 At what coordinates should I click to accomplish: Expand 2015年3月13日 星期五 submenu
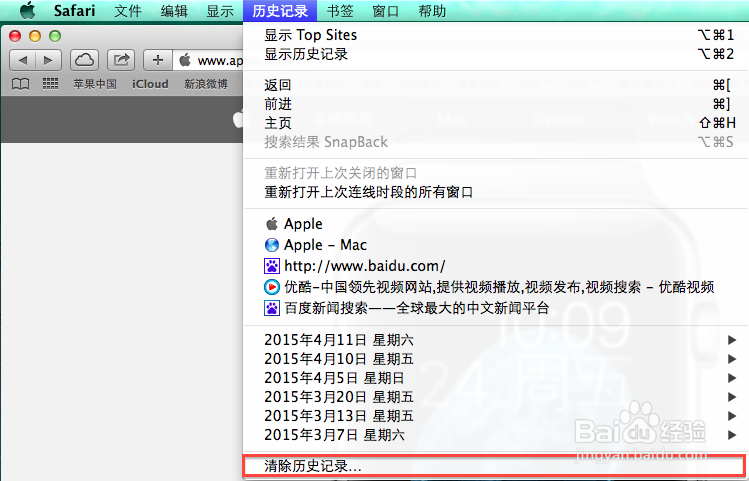496,416
